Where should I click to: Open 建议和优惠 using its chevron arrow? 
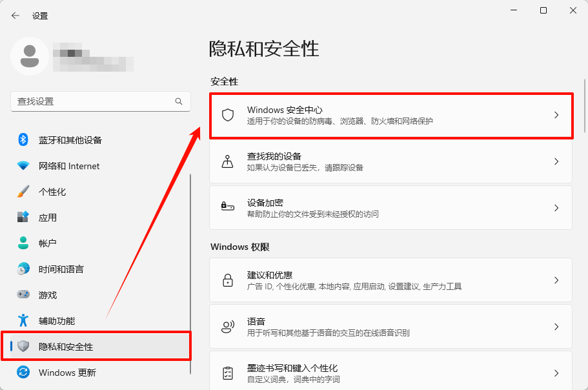tap(556, 280)
